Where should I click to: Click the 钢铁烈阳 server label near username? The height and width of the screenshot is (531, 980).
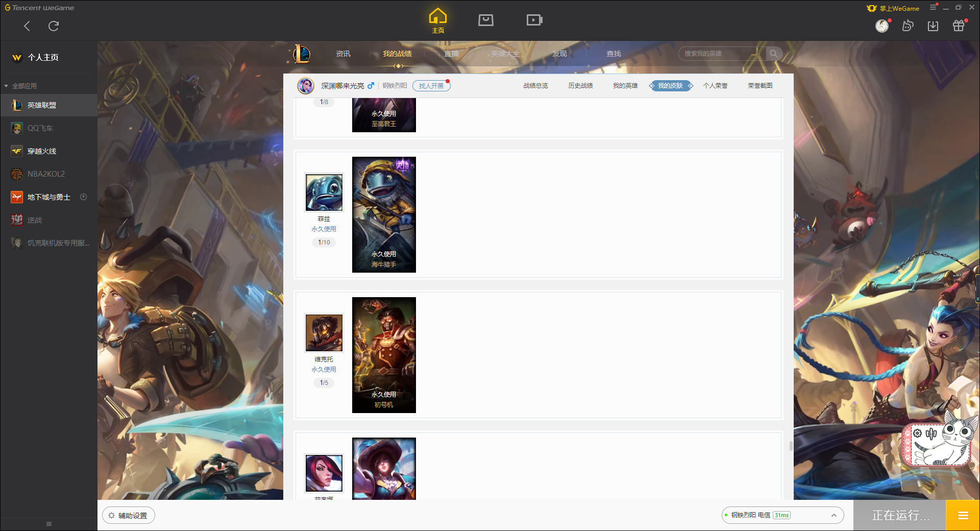tap(395, 86)
